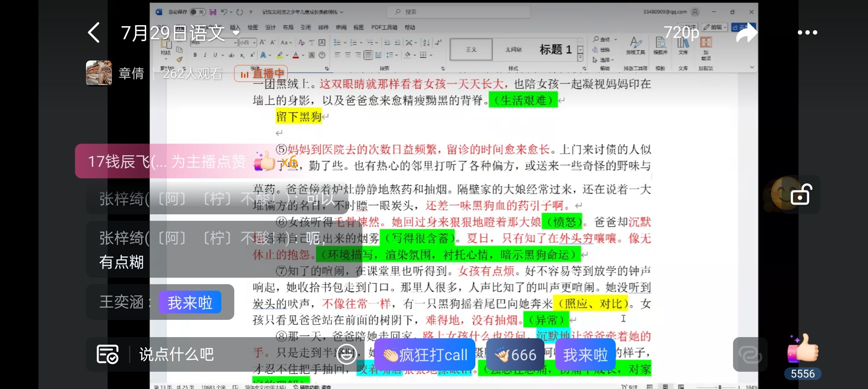The height and width of the screenshot is (389, 868).
Task: Open the emoji picker in chat bar
Action: click(x=346, y=354)
